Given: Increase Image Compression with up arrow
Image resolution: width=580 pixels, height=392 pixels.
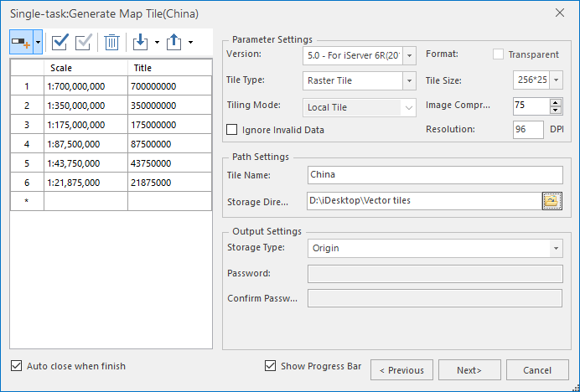Looking at the screenshot, I should coord(555,102).
